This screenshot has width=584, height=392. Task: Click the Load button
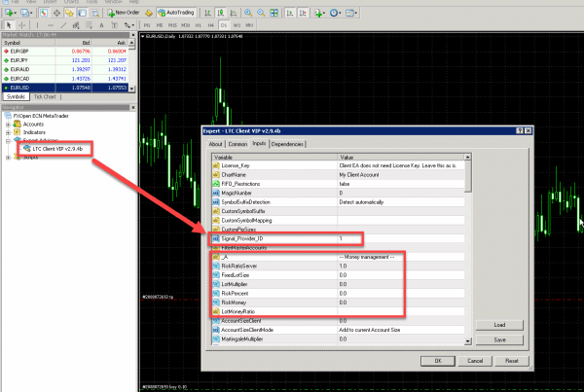coord(499,325)
